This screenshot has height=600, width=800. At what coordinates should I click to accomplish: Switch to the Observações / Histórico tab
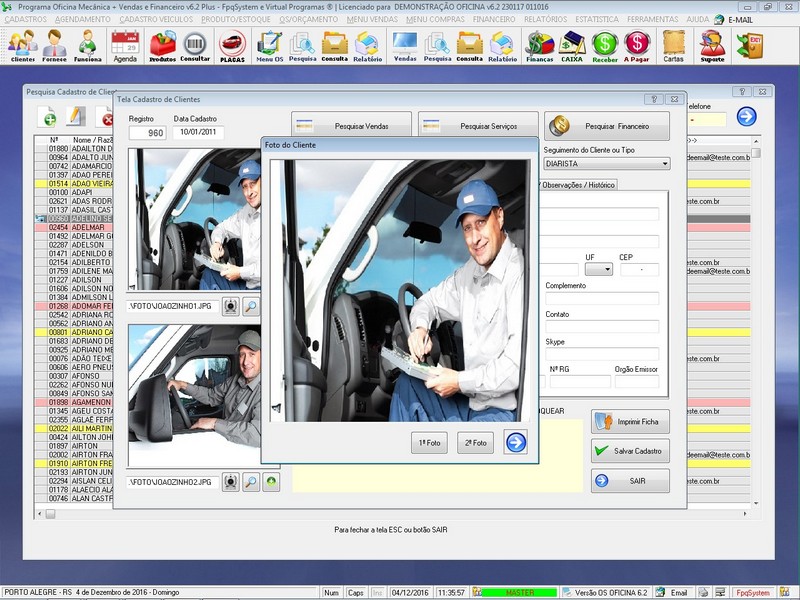578,184
